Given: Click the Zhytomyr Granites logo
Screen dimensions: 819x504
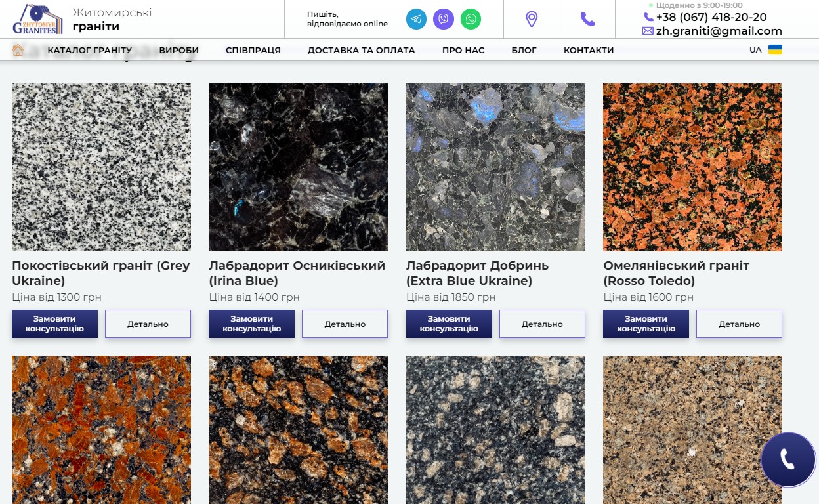Looking at the screenshot, I should coord(38,19).
